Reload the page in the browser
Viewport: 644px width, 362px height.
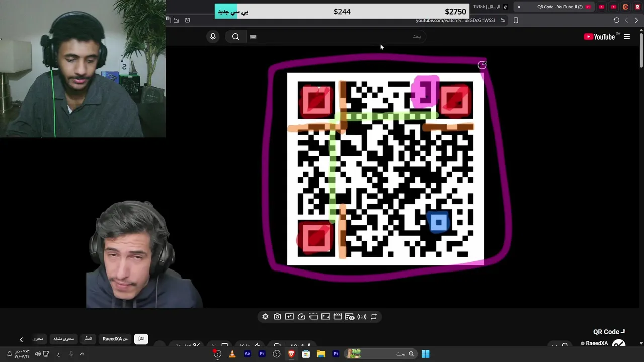[616, 20]
